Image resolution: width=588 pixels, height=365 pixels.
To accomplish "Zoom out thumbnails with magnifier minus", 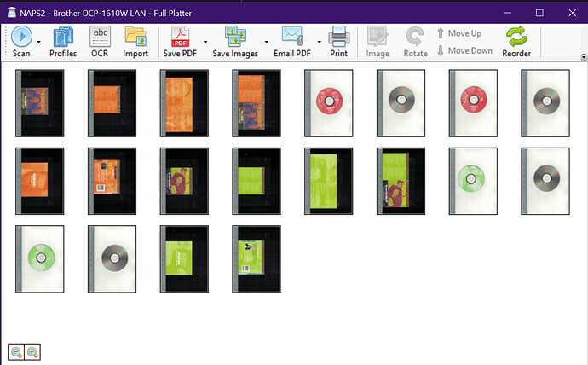I will pyautogui.click(x=16, y=352).
